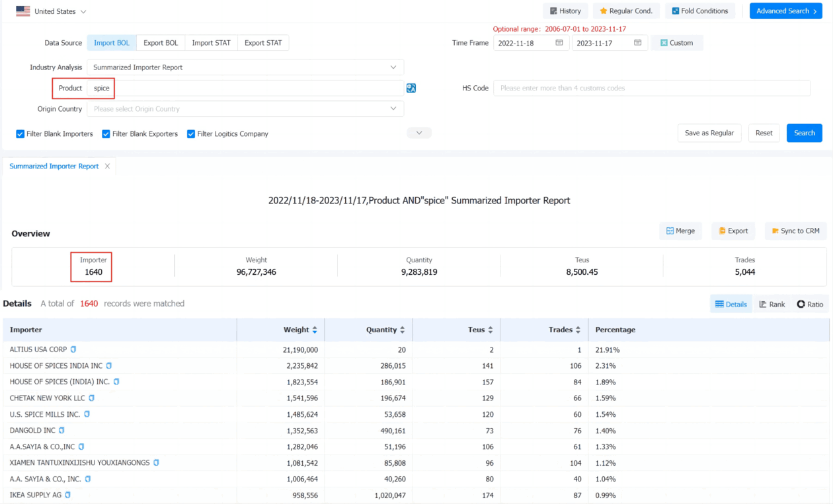
Task: Switch to Export BOL data source
Action: pos(161,43)
